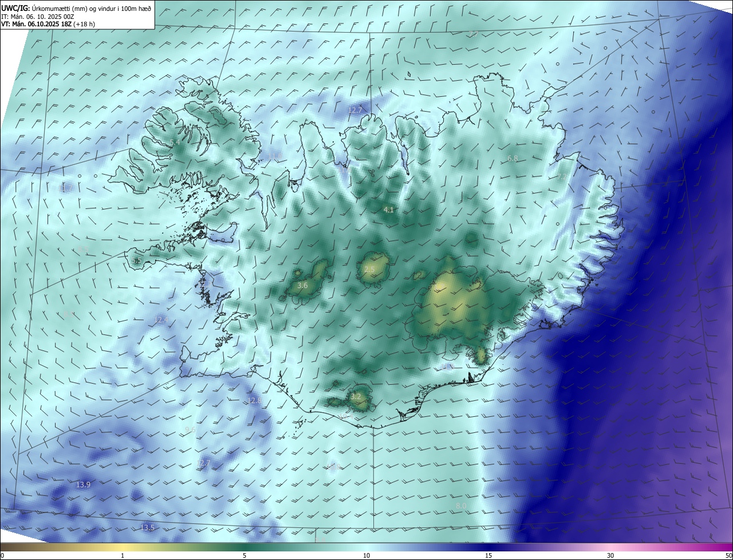Click the 13.5 value label on the map
Image resolution: width=733 pixels, height=560 pixels.
(x=147, y=527)
